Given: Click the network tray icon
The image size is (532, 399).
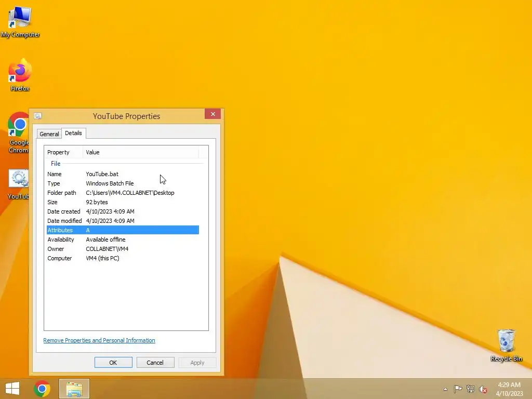Looking at the screenshot, I should 471,389.
